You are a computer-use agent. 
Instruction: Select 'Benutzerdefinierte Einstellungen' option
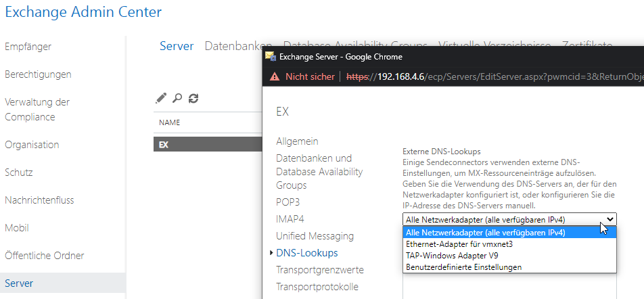[x=509, y=267]
